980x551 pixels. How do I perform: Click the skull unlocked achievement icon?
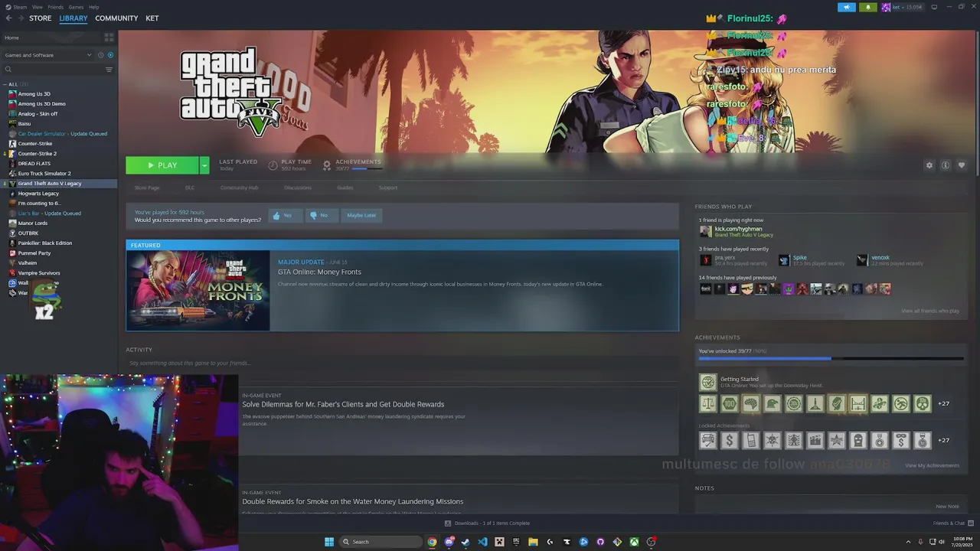click(923, 403)
